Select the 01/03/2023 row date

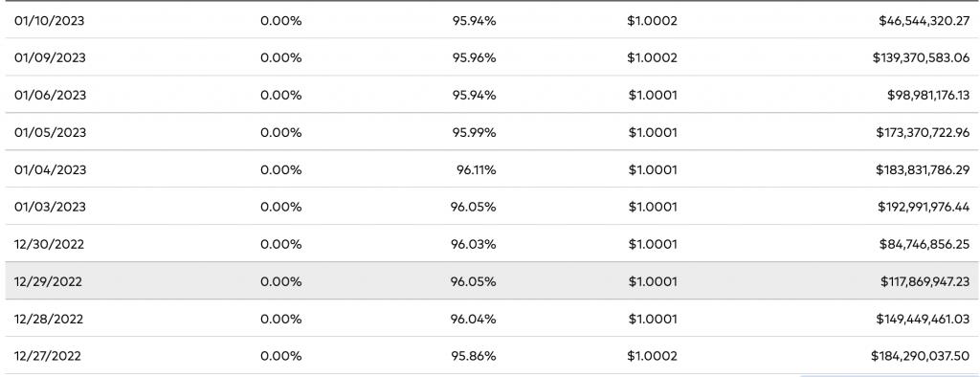pos(50,207)
